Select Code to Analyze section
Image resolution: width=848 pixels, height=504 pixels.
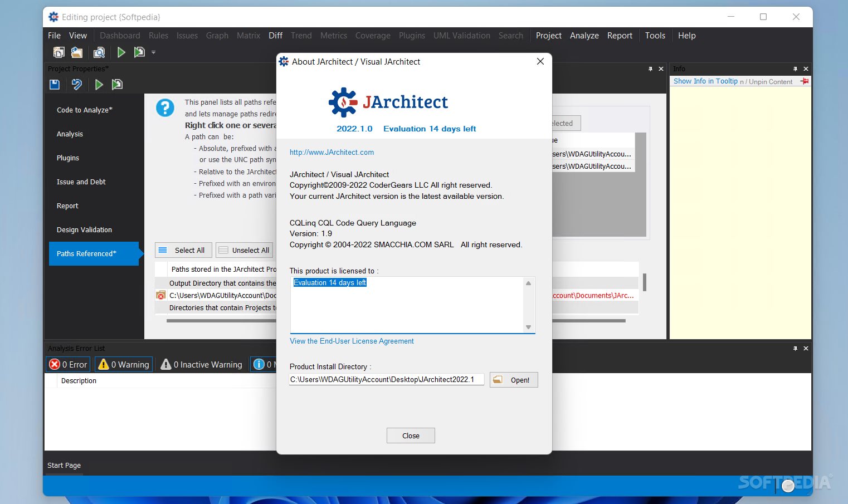coord(94,110)
